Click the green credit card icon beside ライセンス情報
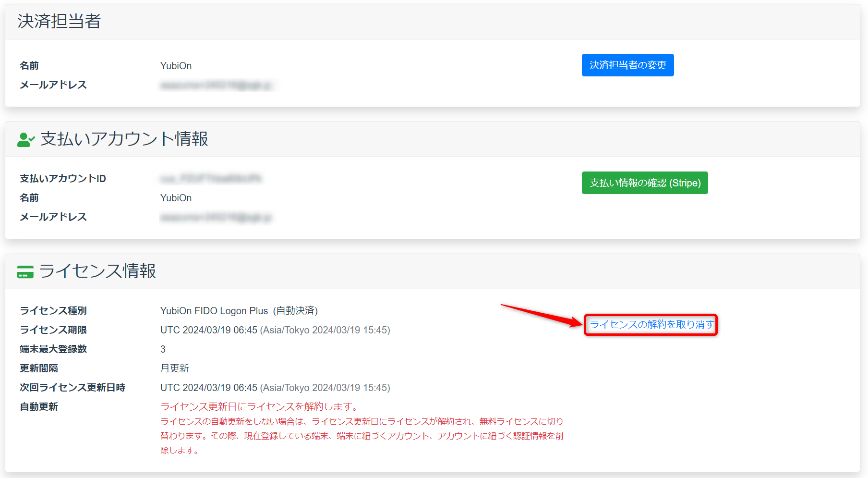 point(25,272)
